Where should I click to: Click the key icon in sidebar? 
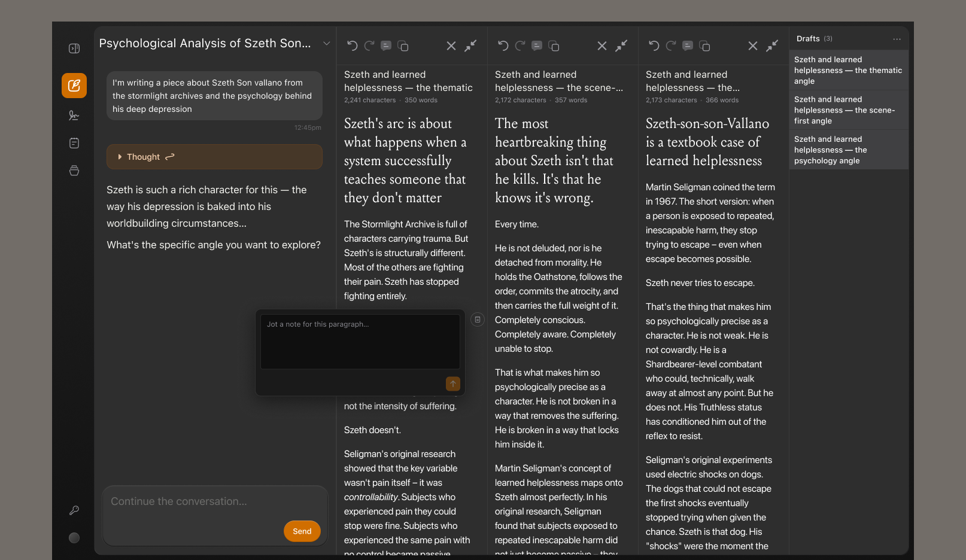tap(74, 510)
